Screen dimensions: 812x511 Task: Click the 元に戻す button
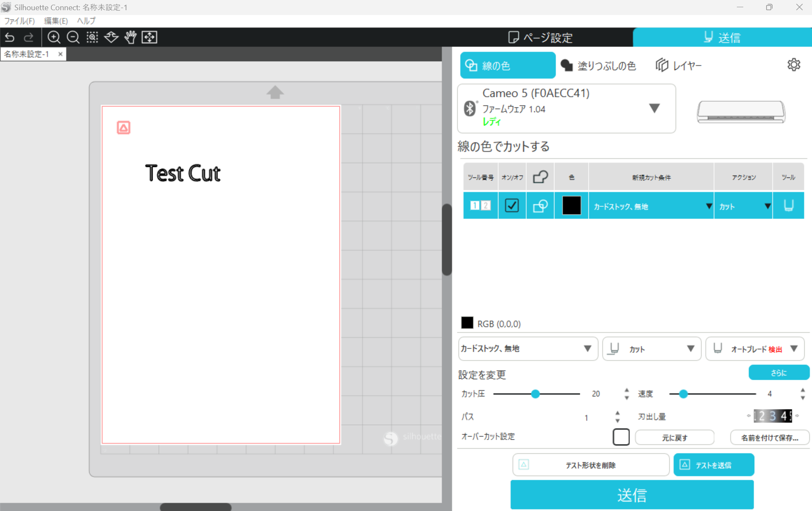[x=674, y=438]
